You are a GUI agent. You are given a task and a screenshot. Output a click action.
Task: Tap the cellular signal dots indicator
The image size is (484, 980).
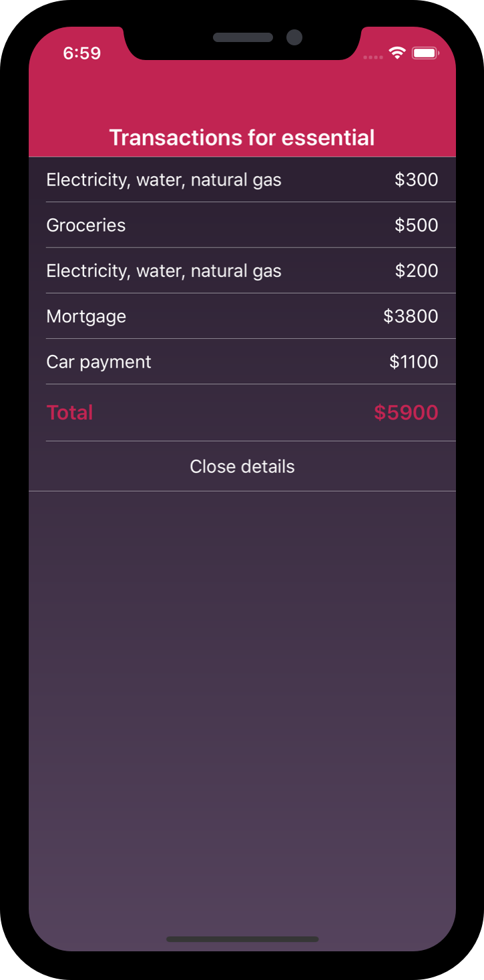click(x=373, y=57)
